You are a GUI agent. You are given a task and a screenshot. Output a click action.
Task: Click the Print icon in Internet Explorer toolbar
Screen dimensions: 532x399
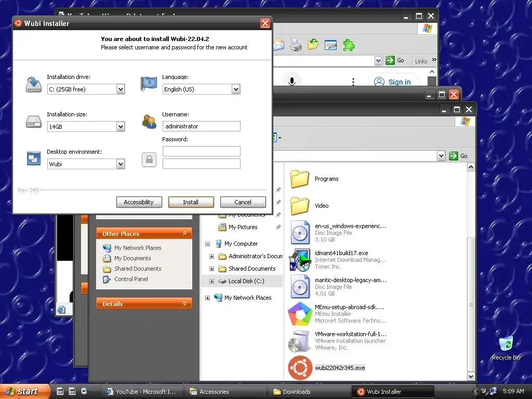(296, 45)
